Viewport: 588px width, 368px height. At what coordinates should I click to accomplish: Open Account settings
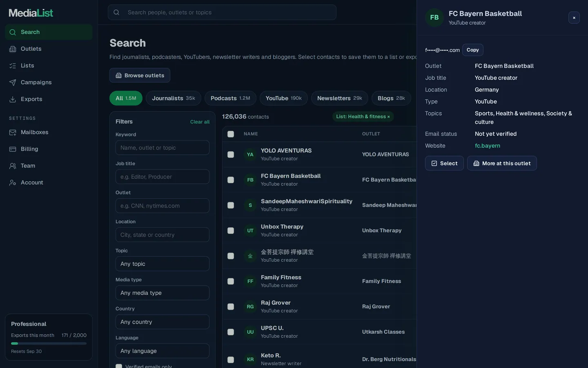click(49, 182)
